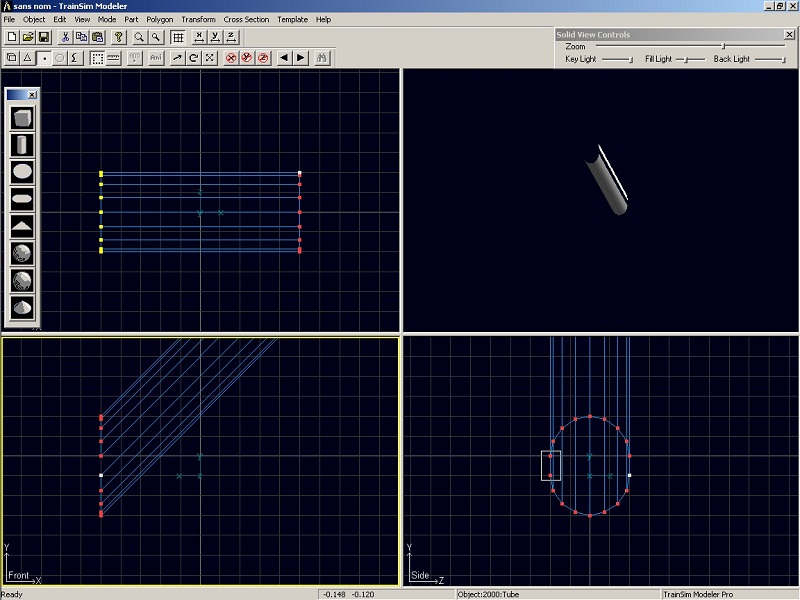800x600 pixels.
Task: Click the Ani animation toolbar button
Action: pos(156,58)
